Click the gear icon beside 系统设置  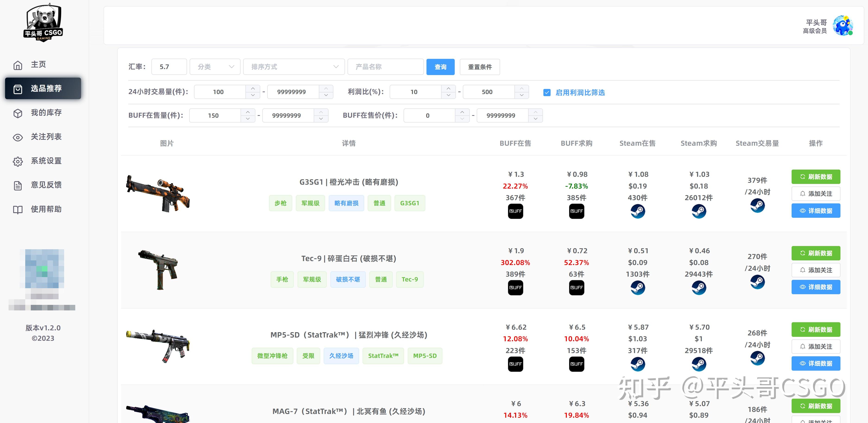(x=18, y=161)
